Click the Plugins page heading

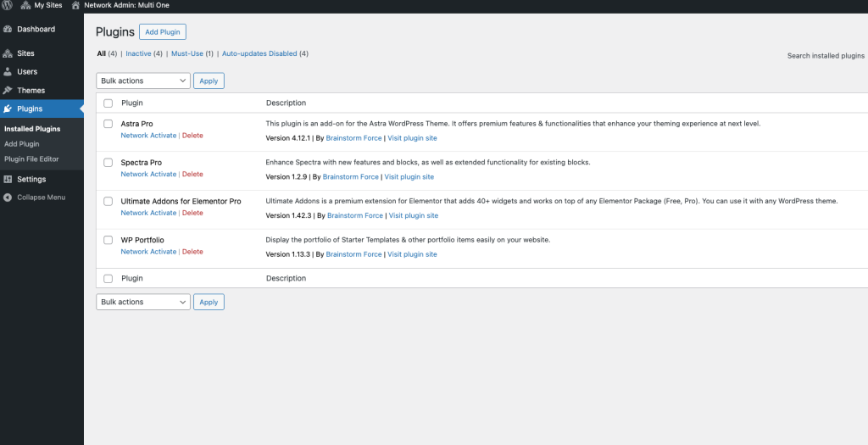(x=115, y=32)
